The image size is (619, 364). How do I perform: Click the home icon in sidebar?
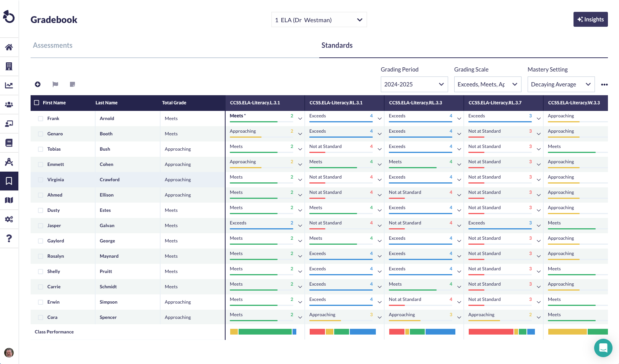[x=9, y=47]
